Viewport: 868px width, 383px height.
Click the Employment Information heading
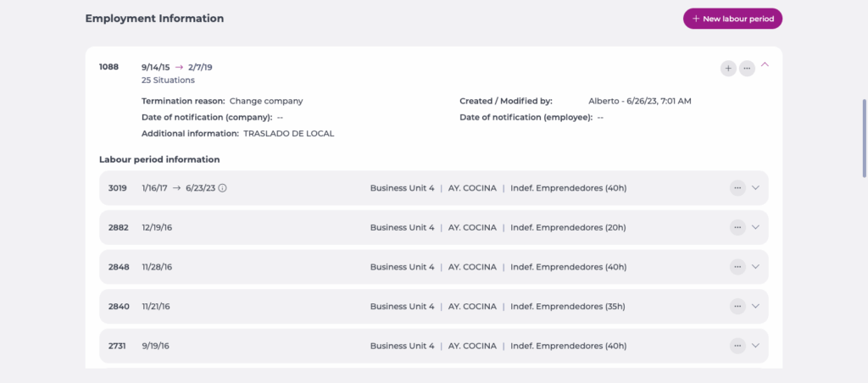[154, 18]
